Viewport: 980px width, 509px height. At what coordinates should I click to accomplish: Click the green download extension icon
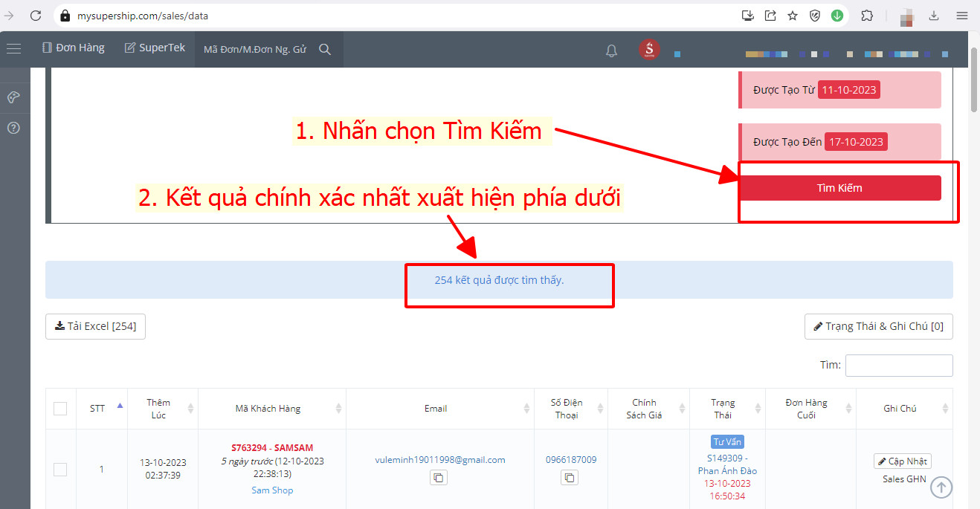point(837,15)
